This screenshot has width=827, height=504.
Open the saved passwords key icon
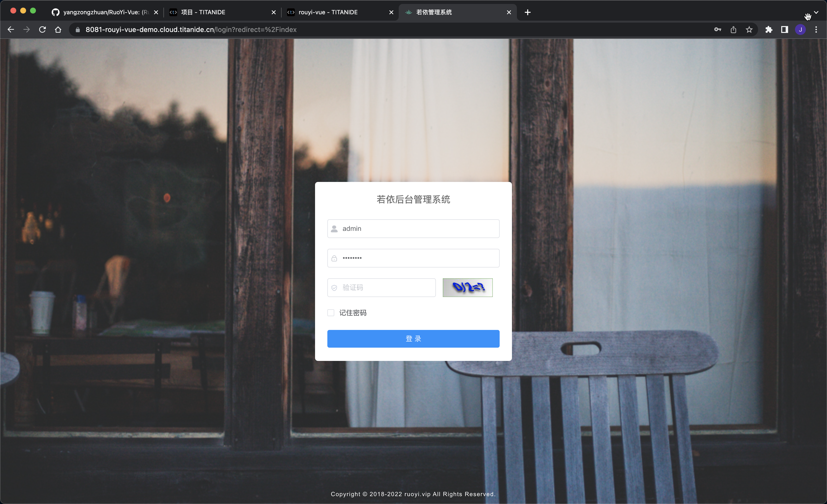(x=717, y=30)
